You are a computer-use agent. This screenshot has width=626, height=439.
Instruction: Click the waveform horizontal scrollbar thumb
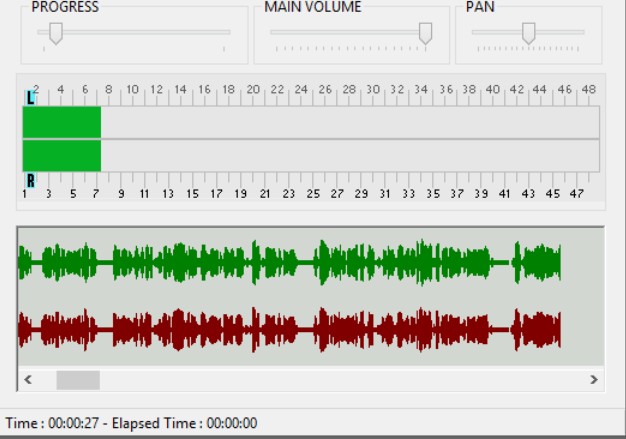(78, 380)
